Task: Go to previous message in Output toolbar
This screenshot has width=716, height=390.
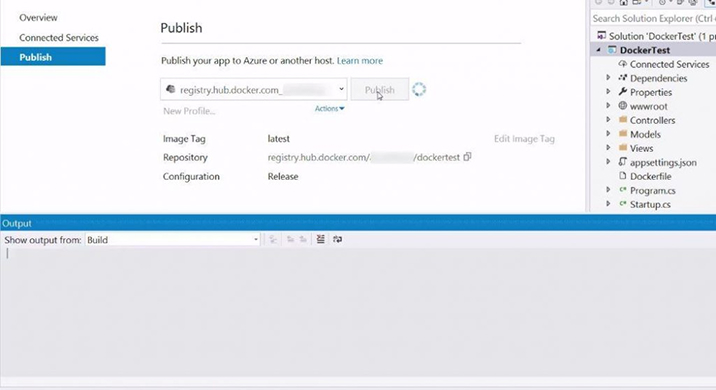Action: pyautogui.click(x=290, y=239)
